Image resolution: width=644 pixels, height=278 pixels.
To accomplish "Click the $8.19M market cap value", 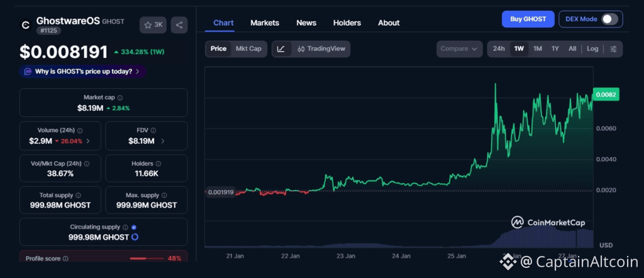I will (x=91, y=108).
